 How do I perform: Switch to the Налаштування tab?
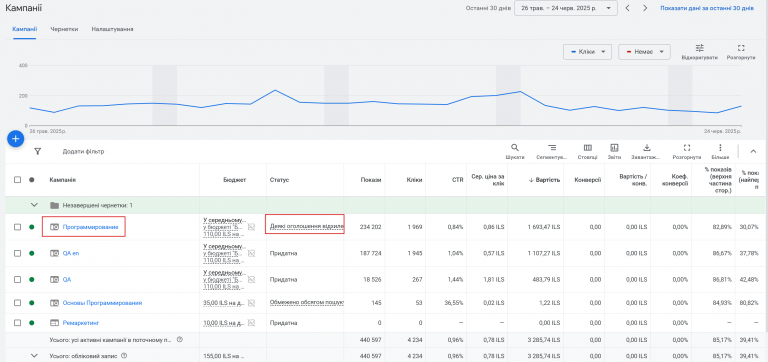112,29
